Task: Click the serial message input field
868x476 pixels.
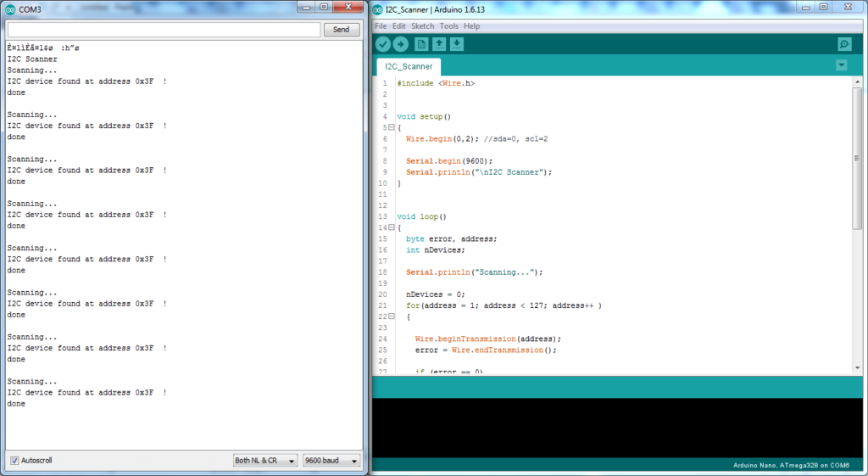Action: pos(164,30)
